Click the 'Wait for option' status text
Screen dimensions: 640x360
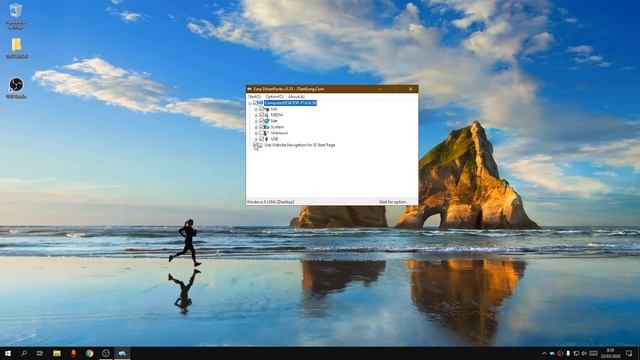pyautogui.click(x=392, y=202)
